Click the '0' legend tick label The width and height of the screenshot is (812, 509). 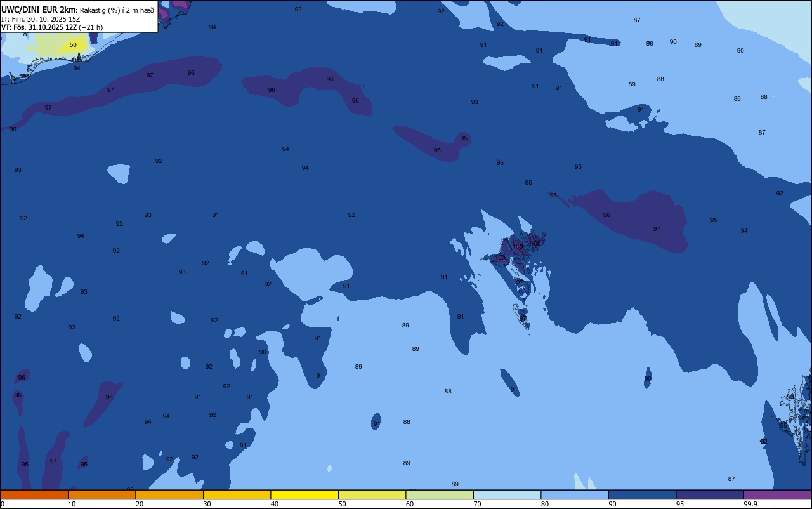click(x=3, y=504)
